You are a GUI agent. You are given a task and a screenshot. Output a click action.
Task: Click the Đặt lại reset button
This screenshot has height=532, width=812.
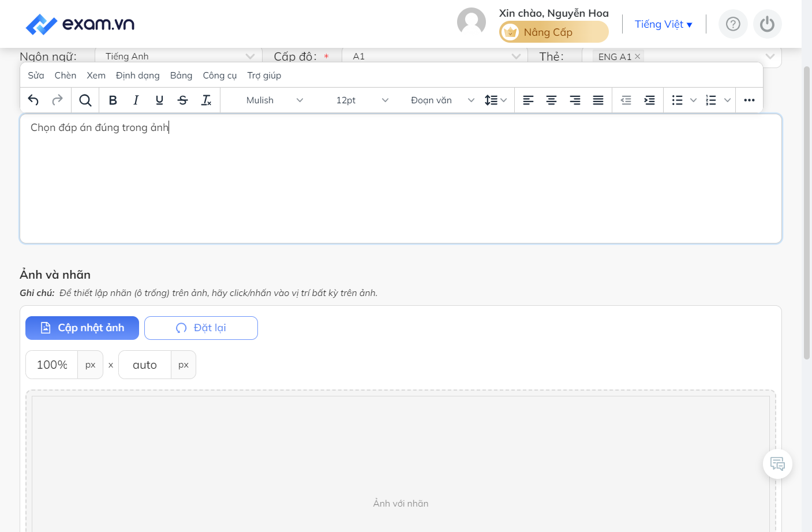coord(201,328)
